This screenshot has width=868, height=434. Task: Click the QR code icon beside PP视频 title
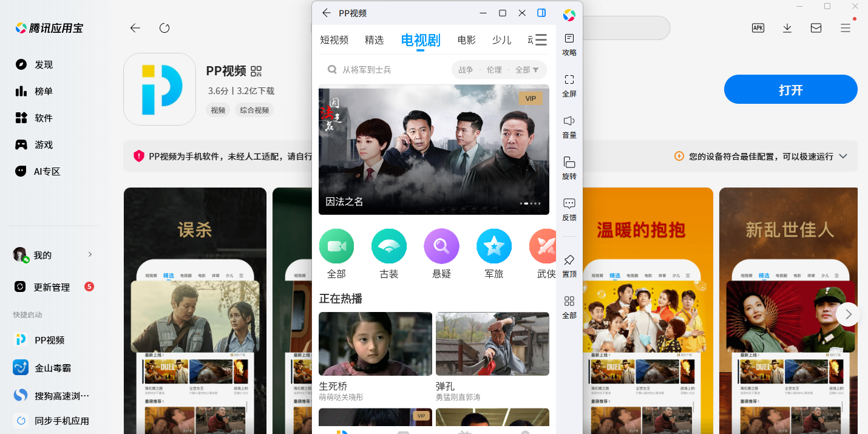coord(256,71)
